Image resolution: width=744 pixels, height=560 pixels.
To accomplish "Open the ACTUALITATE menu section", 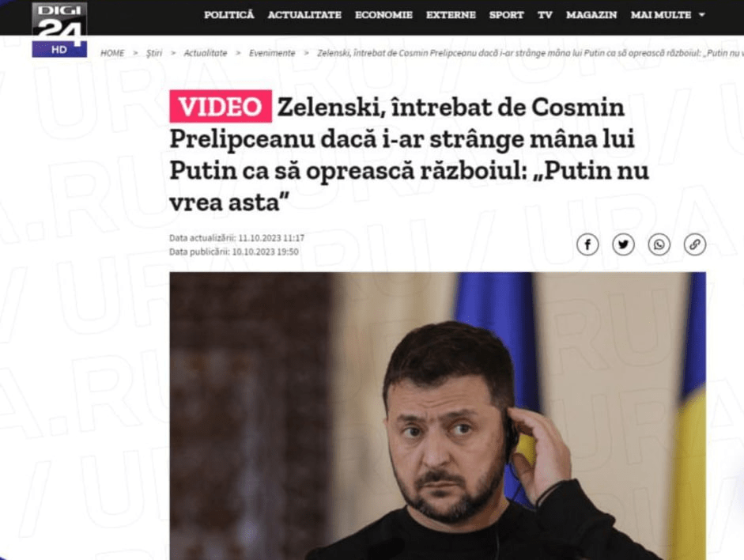I will click(304, 15).
